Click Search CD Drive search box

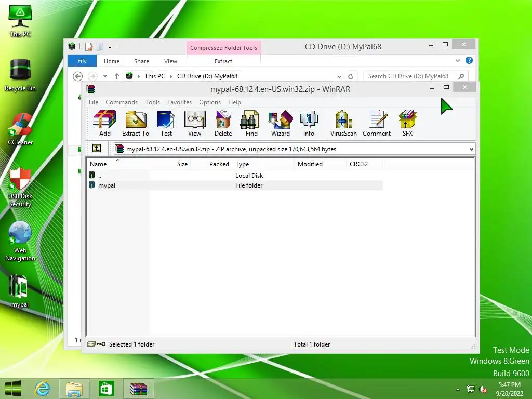[x=416, y=76]
